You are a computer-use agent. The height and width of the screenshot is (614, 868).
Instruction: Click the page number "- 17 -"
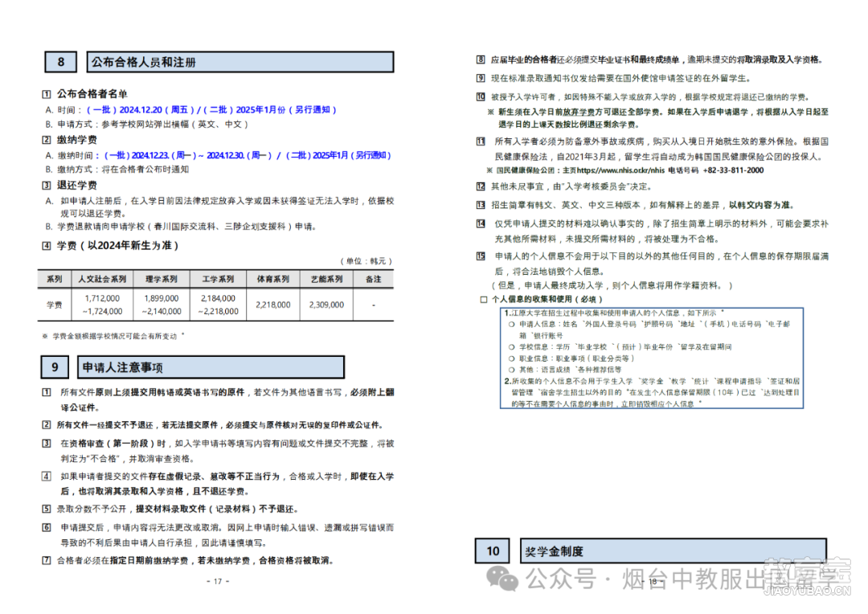218,581
